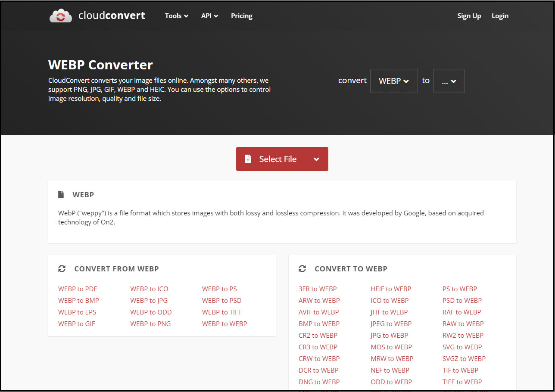
Task: Open SVGZ to WEBP link
Action: (x=464, y=359)
